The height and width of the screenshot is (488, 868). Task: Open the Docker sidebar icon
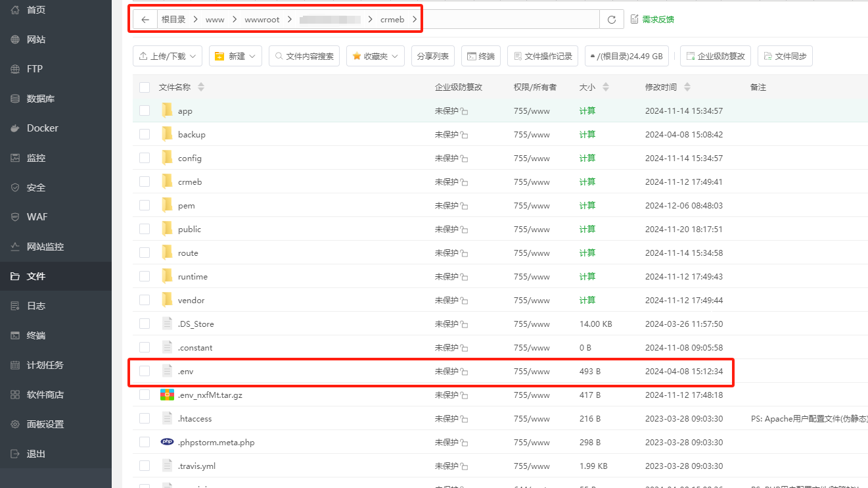click(x=15, y=128)
